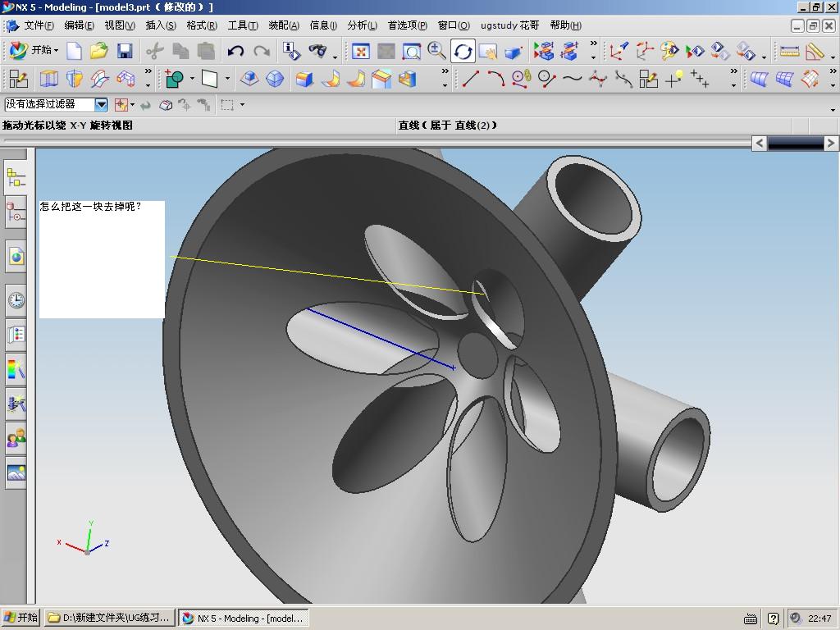
Task: Open Part Navigator in resource bar
Action: [16, 212]
